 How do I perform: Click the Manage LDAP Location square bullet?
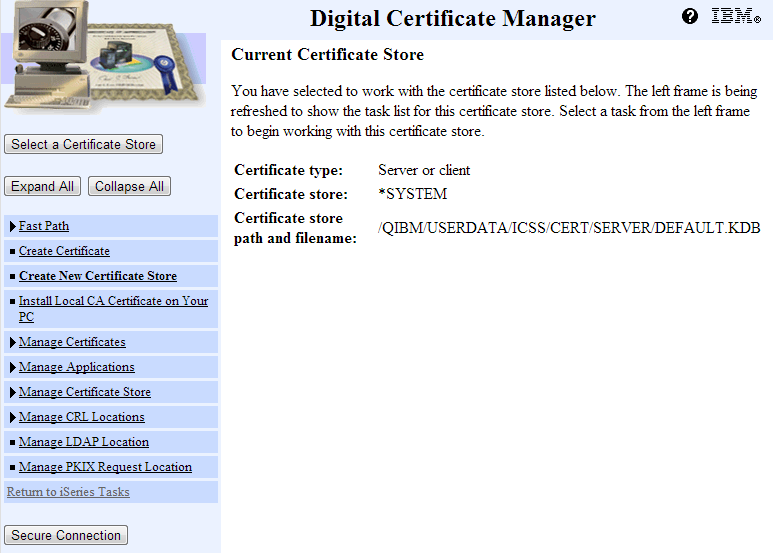12,443
